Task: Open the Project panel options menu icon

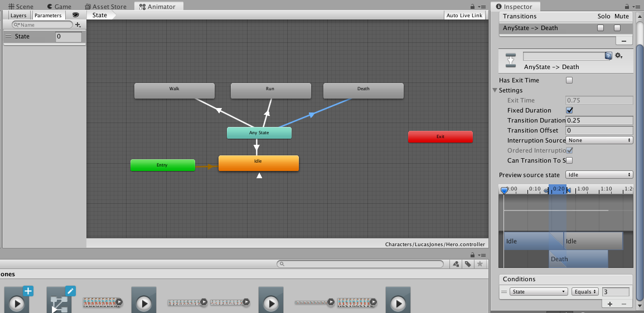Action: (x=482, y=255)
